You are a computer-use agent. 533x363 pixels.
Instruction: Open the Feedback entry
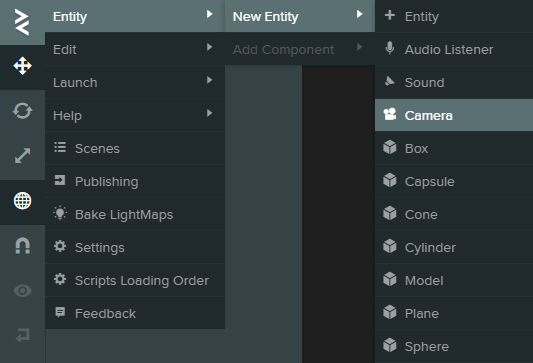point(135,313)
